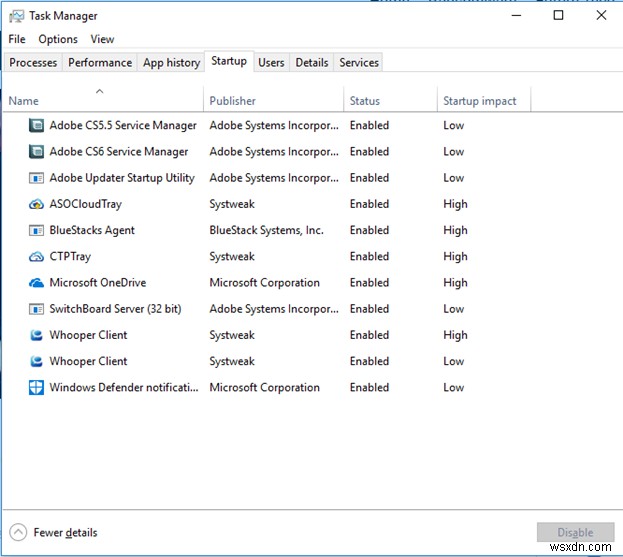Image resolution: width=623 pixels, height=557 pixels.
Task: Click Adobe Systems publisher in SwitchBoard row
Action: pos(274,309)
